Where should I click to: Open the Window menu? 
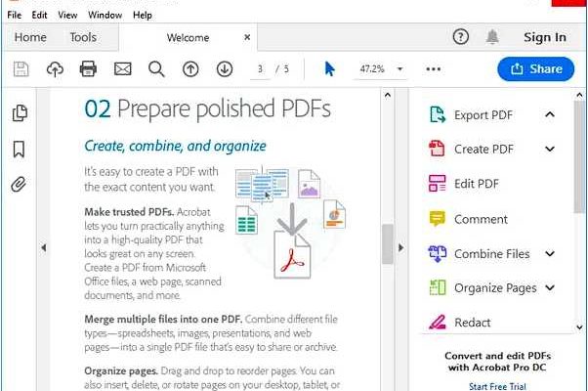pyautogui.click(x=105, y=15)
